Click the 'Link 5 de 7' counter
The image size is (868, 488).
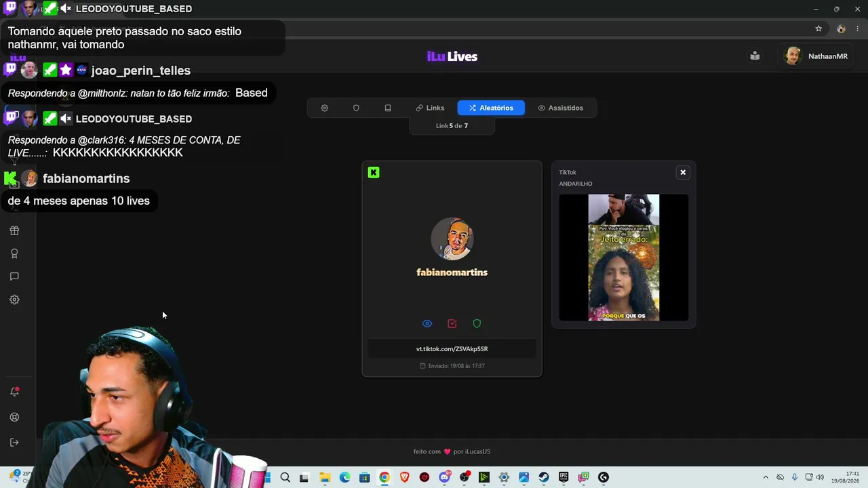452,126
